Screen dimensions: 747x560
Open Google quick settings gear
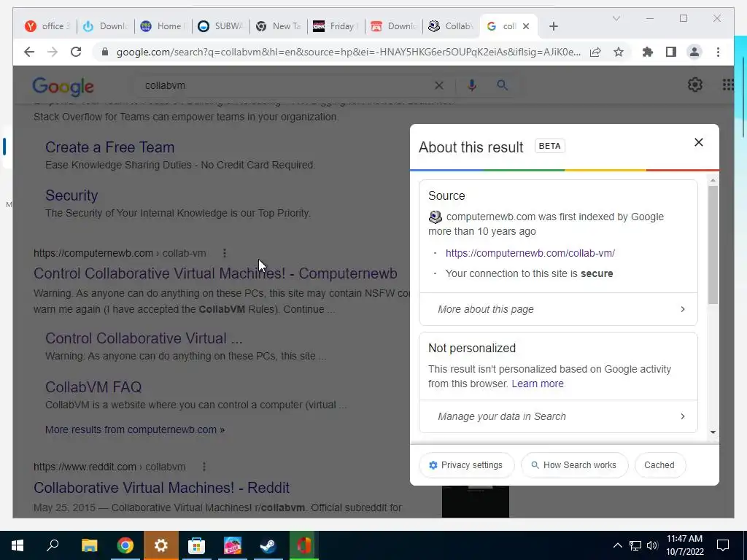[x=694, y=85]
